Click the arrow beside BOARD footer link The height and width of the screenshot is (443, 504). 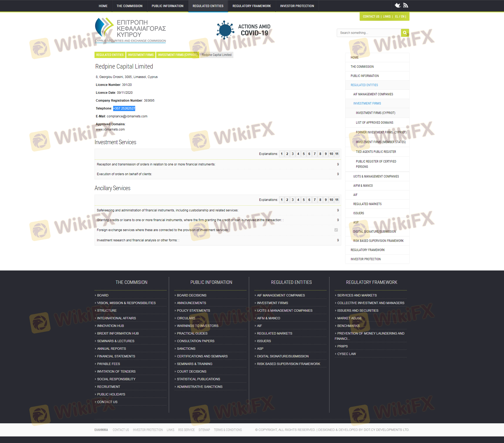click(96, 295)
